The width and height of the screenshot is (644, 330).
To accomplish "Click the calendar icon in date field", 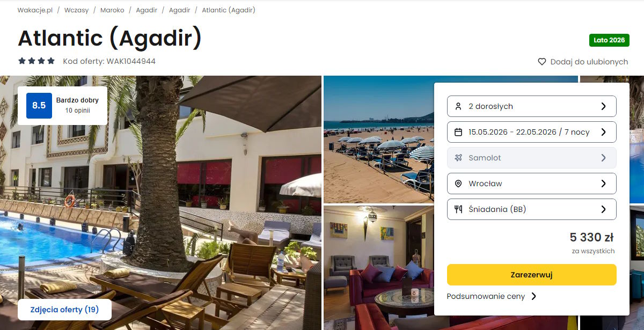I will coord(458,132).
